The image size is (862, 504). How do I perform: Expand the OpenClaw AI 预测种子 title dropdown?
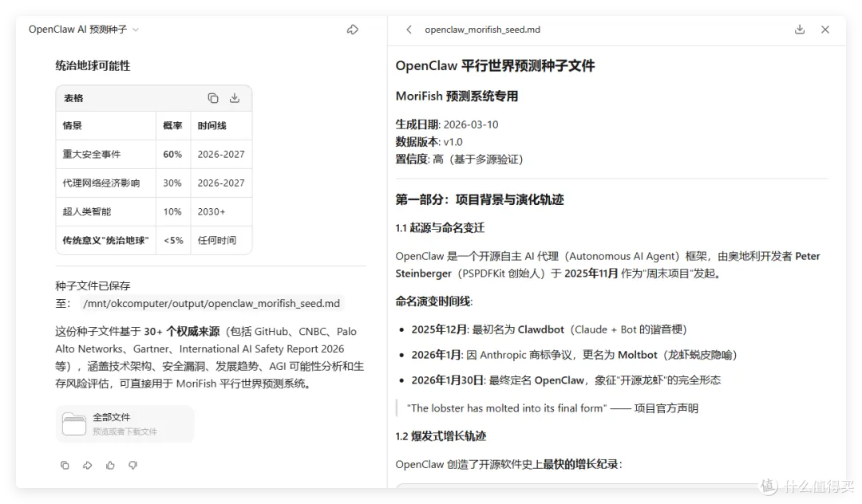coord(136,30)
